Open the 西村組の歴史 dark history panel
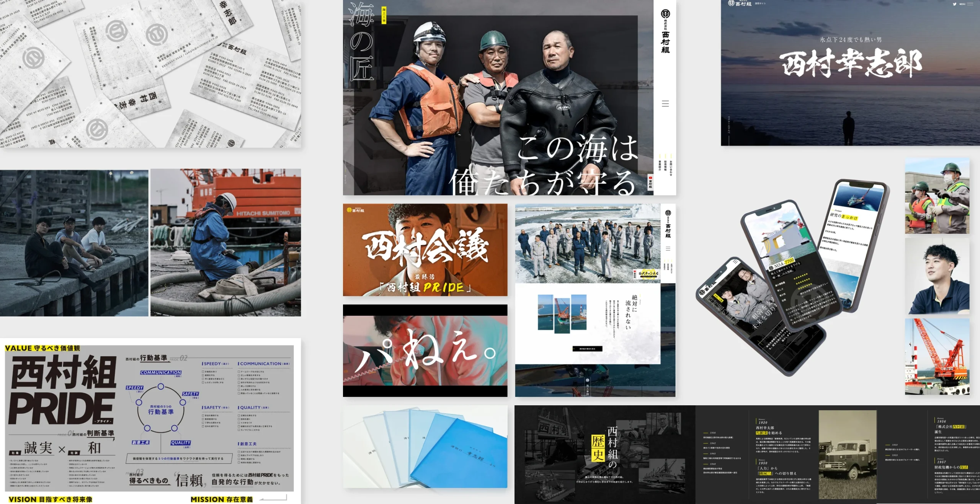Screen dimensions: 980x504 tap(605, 455)
